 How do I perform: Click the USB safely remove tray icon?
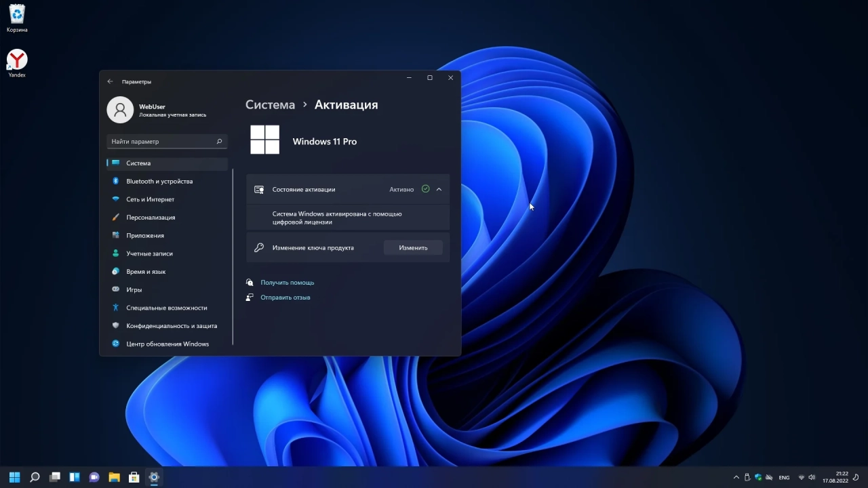[x=747, y=478]
